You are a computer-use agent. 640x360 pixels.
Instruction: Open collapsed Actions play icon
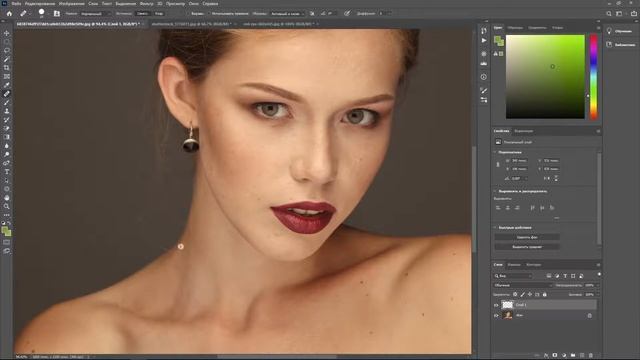(484, 40)
